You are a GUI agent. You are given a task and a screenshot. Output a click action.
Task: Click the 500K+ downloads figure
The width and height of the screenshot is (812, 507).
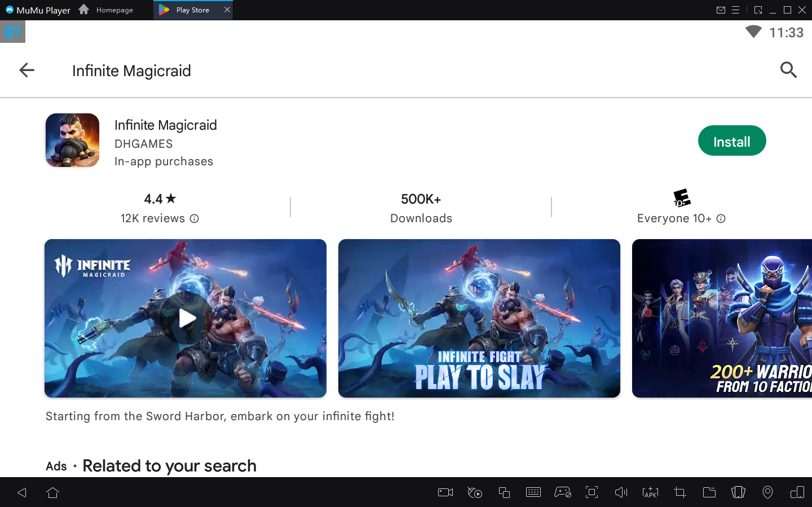[421, 199]
